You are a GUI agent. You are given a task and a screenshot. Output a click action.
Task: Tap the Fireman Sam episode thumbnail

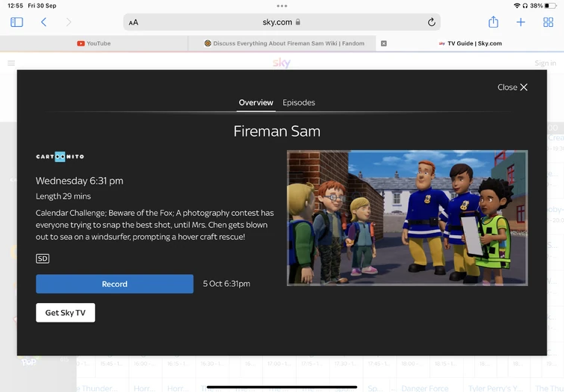click(x=407, y=218)
